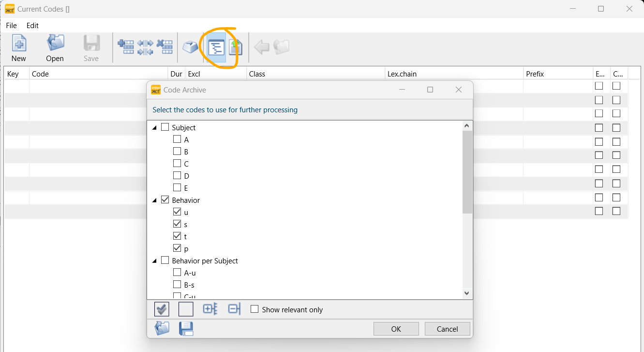Click the Prefix column header

pyautogui.click(x=558, y=74)
